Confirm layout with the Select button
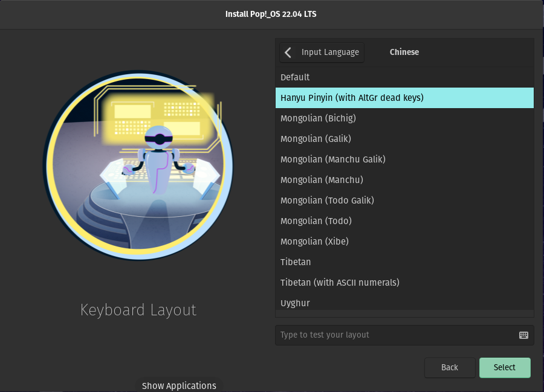 (505, 367)
